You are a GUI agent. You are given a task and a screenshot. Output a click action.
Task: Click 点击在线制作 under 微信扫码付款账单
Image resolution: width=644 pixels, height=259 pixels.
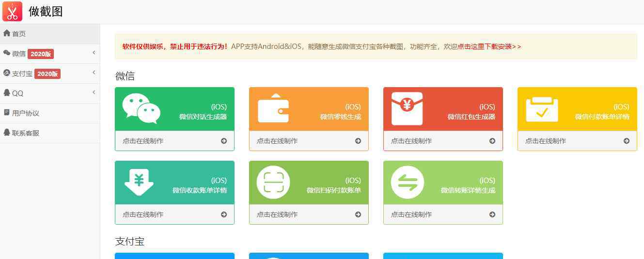277,214
